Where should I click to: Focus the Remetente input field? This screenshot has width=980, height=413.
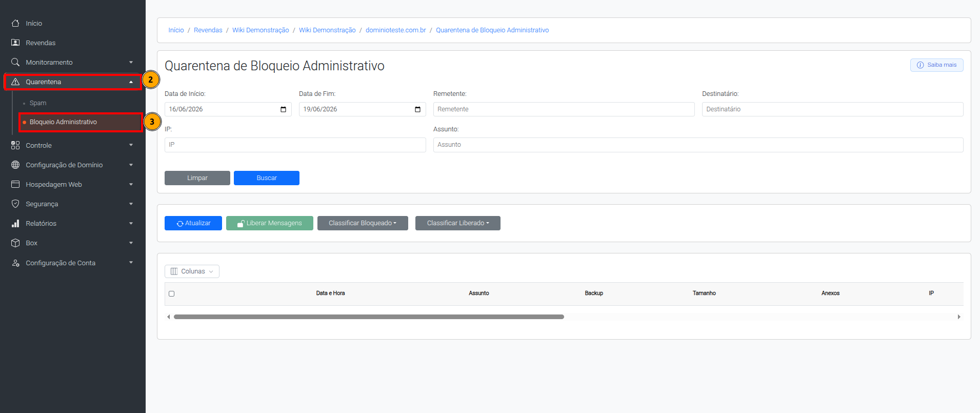[564, 109]
